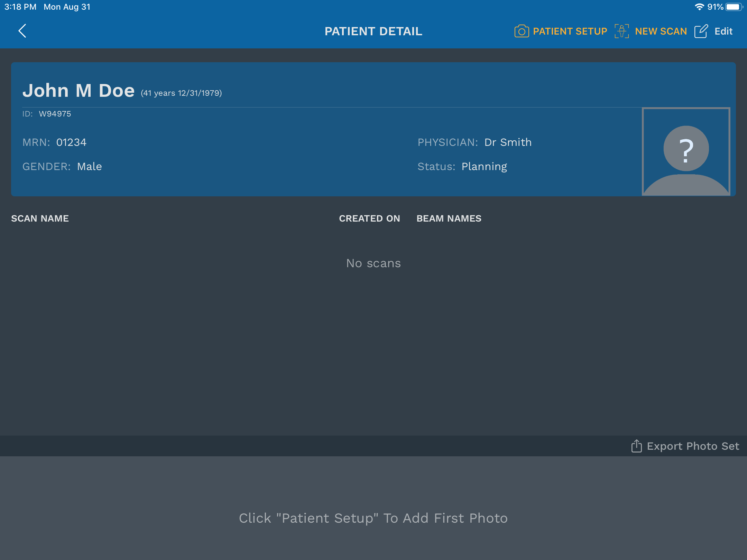Tap the battery indicator icon
747x560 pixels.
[734, 7]
